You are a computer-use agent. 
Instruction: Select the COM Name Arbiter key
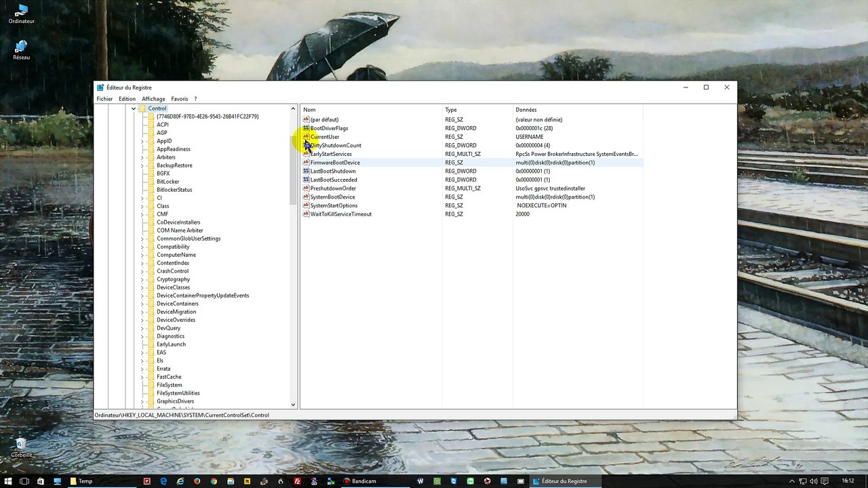coord(180,230)
